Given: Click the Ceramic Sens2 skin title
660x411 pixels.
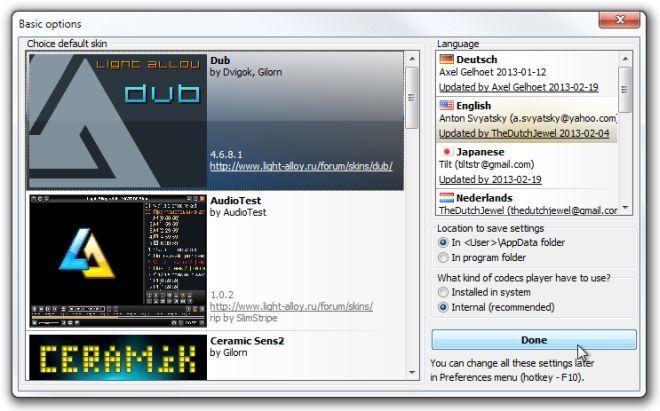Looking at the screenshot, I should pyautogui.click(x=247, y=341).
